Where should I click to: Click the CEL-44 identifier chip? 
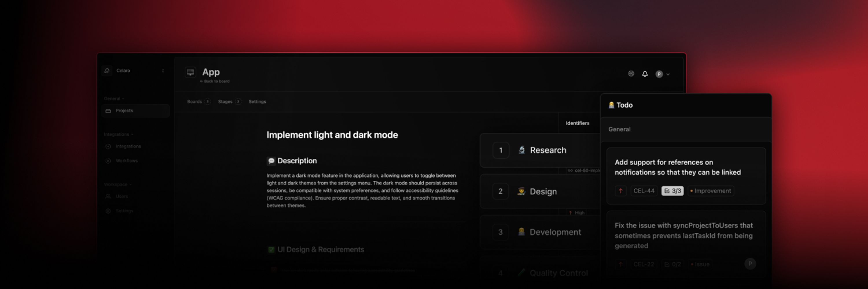click(x=643, y=191)
